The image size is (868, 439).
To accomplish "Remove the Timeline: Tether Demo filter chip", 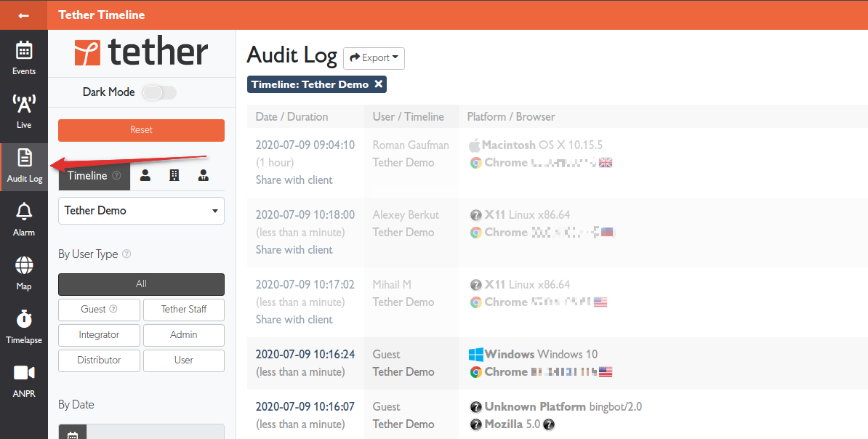I will [x=378, y=84].
